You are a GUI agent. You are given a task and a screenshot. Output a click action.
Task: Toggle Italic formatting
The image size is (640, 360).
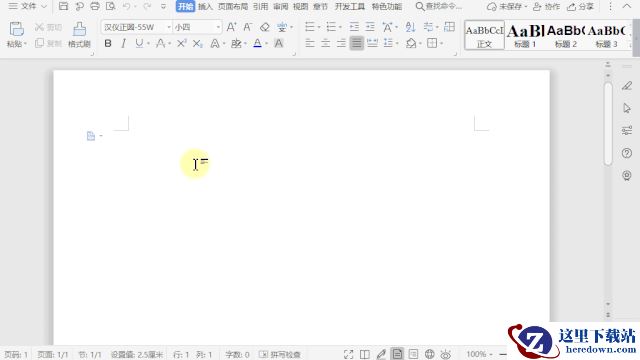(123, 43)
